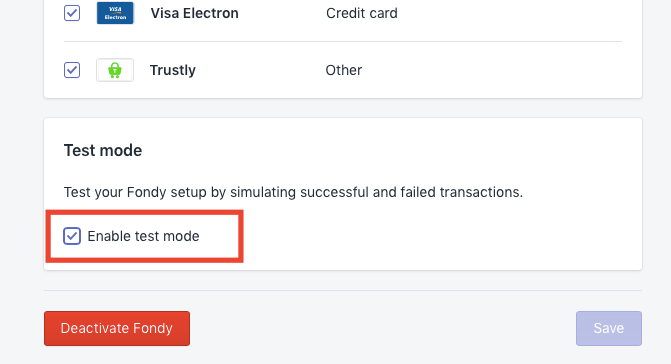671x364 pixels.
Task: Select the Visa Electron label text
Action: tap(194, 13)
